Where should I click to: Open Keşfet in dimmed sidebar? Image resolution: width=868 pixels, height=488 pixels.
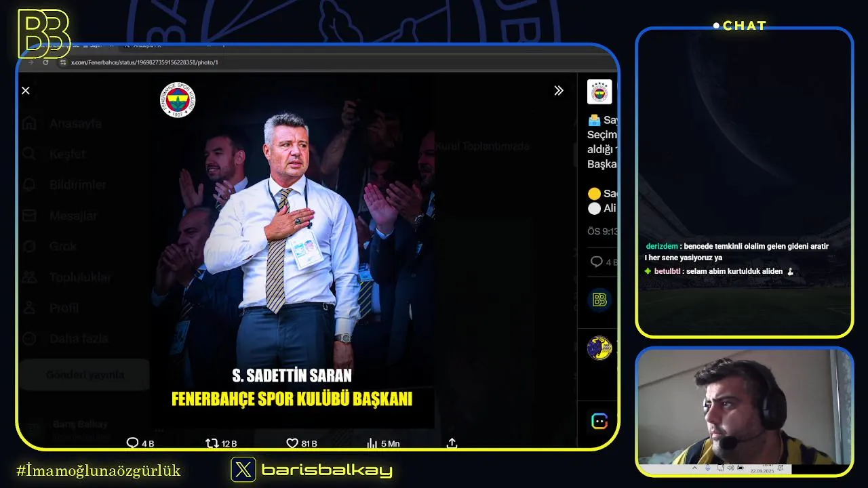coord(54,154)
